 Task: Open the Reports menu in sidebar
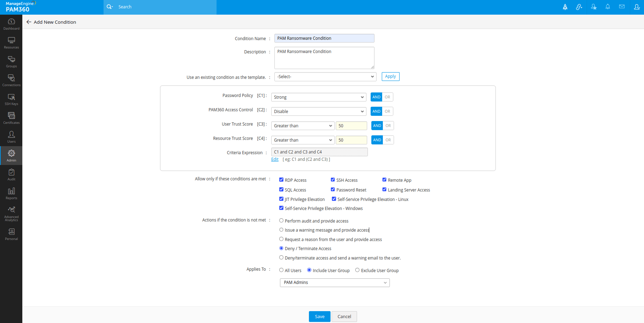(x=11, y=194)
